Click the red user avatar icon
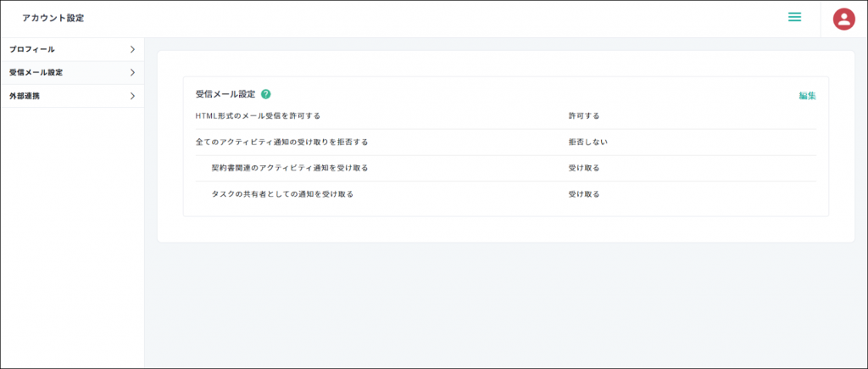This screenshot has width=868, height=369. [843, 19]
